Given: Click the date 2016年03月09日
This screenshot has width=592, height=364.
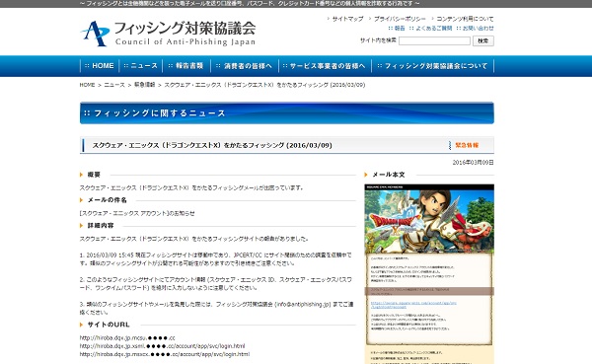Looking at the screenshot, I should tap(473, 163).
